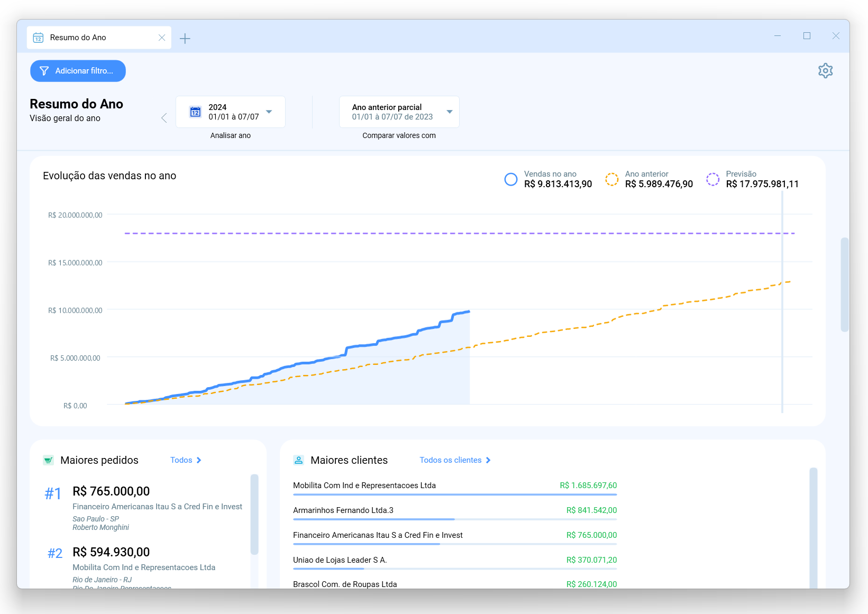Select the #1 order R$ 765.000,00
Image resolution: width=868 pixels, height=614 pixels.
[x=111, y=491]
